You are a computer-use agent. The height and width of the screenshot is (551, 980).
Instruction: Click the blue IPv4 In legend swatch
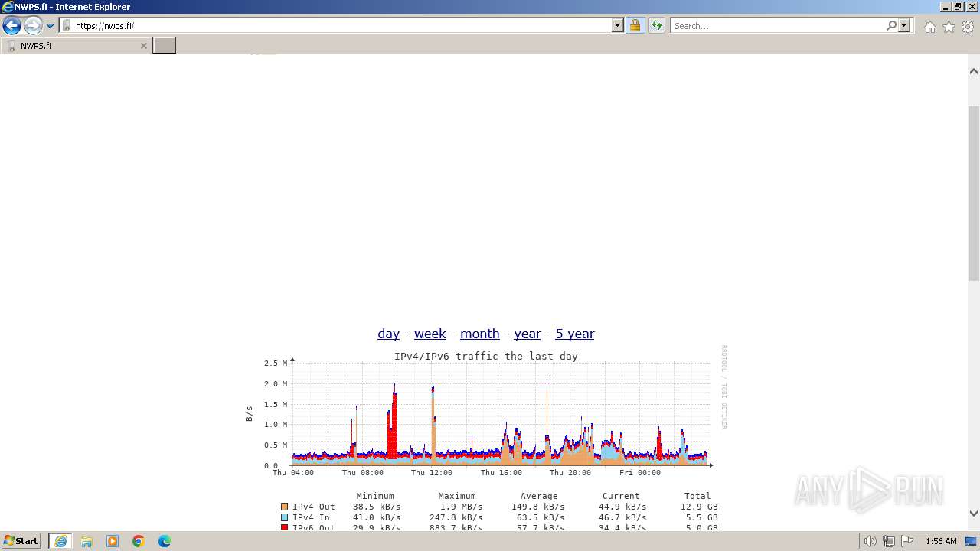click(285, 517)
